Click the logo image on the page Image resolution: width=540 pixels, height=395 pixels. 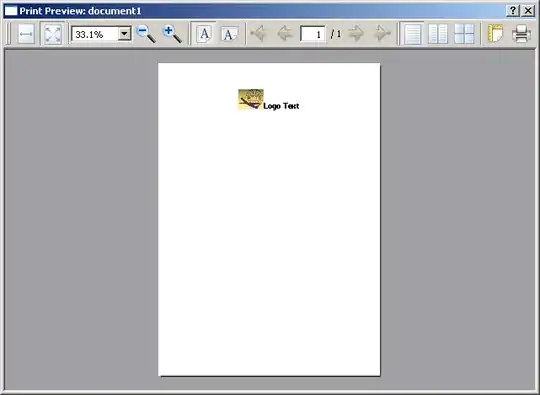tap(251, 99)
